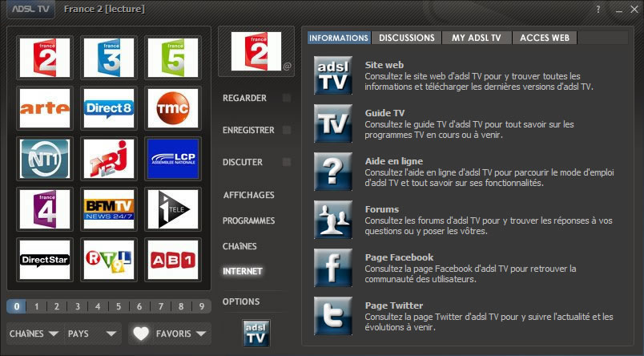
Task: Click the Enregistrer button
Action: click(x=248, y=131)
